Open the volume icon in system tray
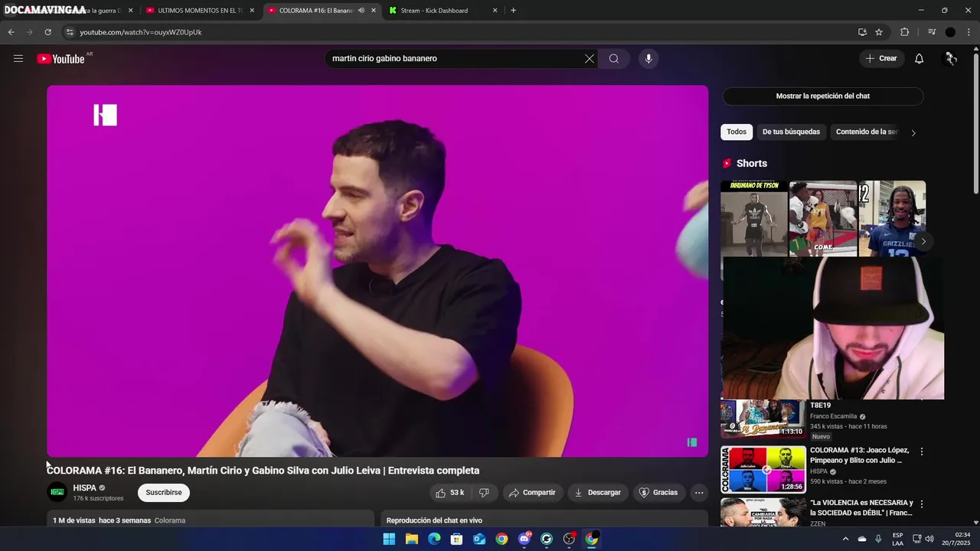Screen dimensions: 980x551 929,539
